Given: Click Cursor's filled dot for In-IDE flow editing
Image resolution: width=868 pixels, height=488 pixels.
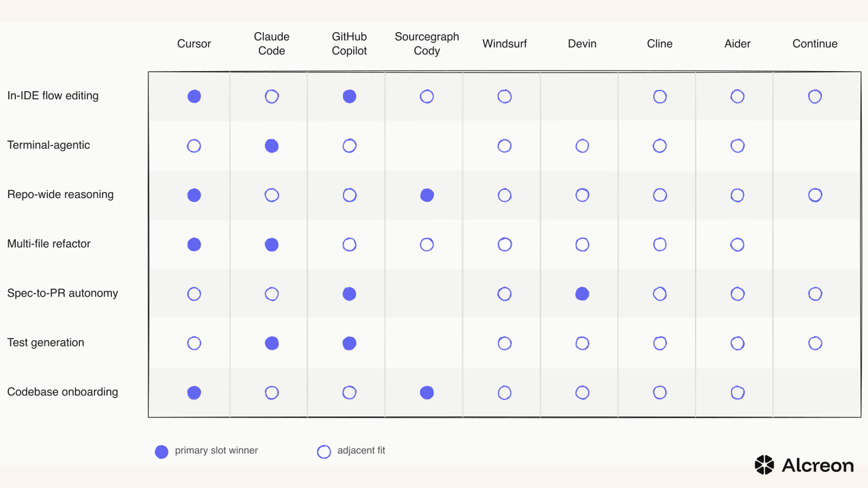Looking at the screenshot, I should pyautogui.click(x=194, y=96).
